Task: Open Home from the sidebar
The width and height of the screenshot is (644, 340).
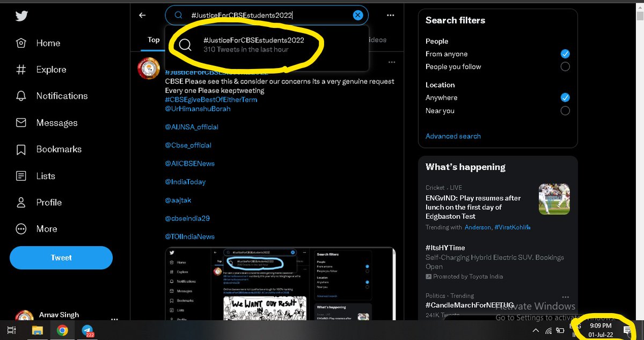Action: (x=38, y=43)
